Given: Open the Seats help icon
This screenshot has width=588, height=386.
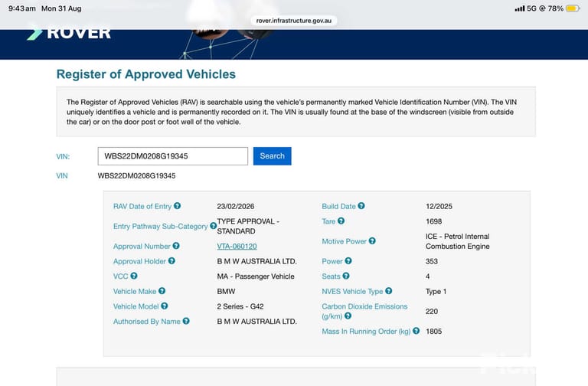Looking at the screenshot, I should [346, 276].
